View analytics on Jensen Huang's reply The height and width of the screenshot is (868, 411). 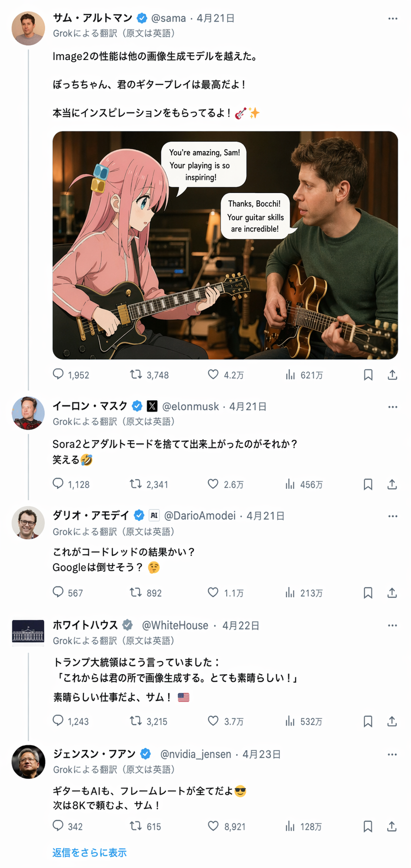coord(290,826)
